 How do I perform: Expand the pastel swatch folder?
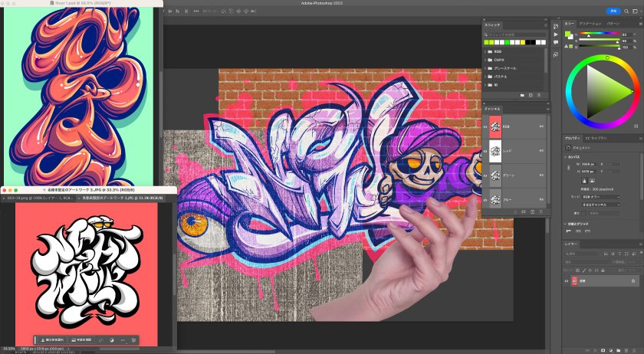pyautogui.click(x=485, y=77)
